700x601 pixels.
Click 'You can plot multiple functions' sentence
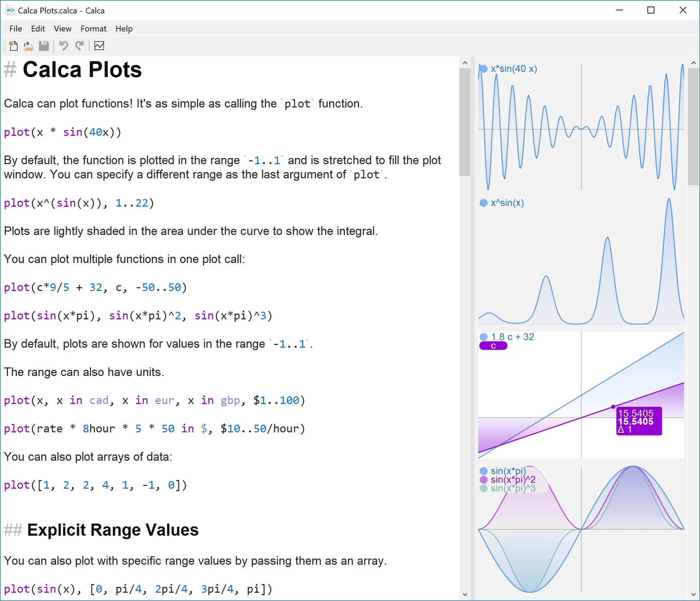(x=124, y=259)
